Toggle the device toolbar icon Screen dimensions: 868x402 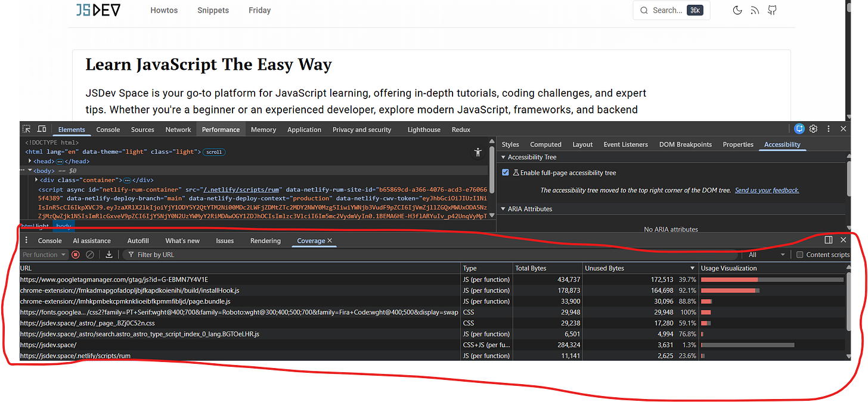(x=42, y=129)
